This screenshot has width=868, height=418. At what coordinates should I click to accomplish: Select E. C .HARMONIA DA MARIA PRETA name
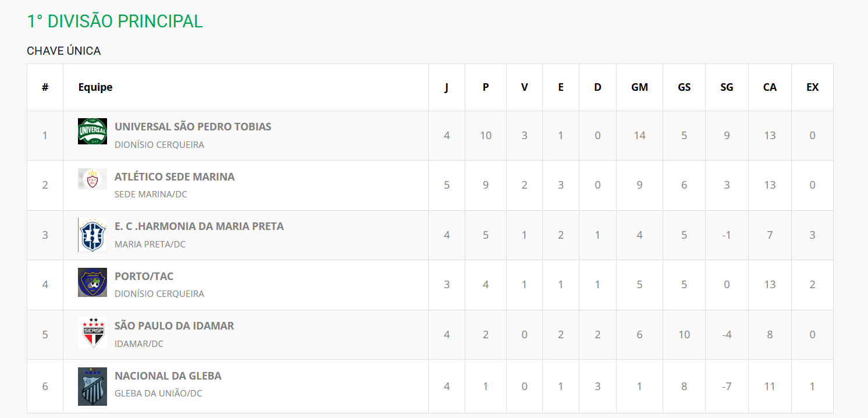click(199, 226)
